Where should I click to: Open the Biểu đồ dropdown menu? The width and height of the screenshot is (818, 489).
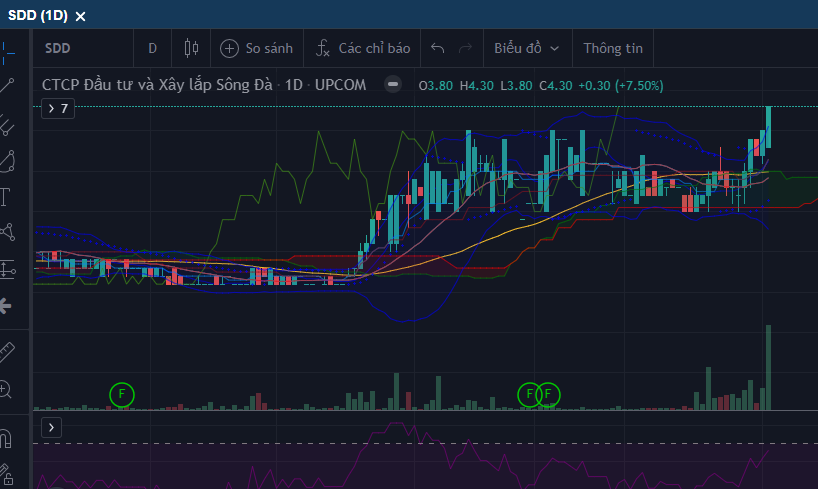[526, 48]
